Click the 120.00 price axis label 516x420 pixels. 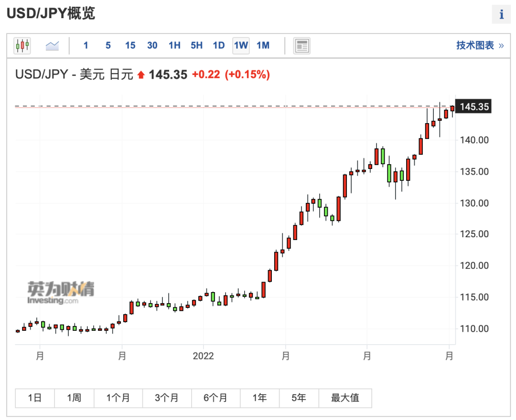click(x=474, y=265)
